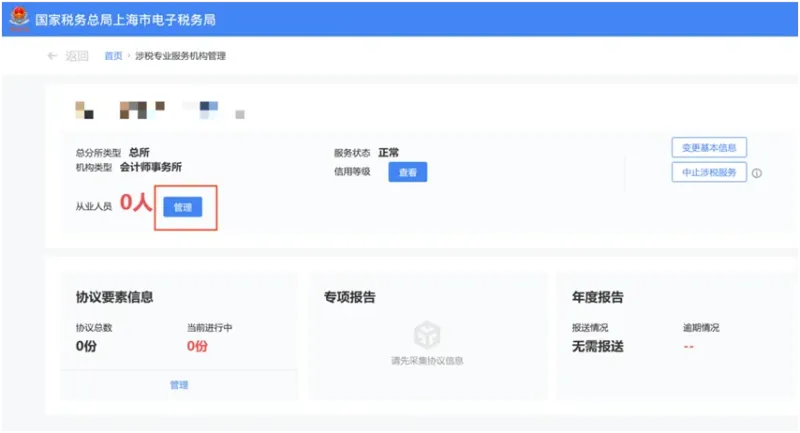Click the red -- under 逾期情况
Screen dimensions: 800x433
pyautogui.click(x=689, y=347)
